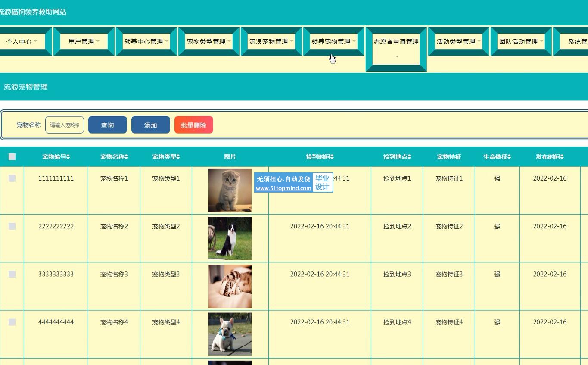Open 用户管理 dropdown menu
This screenshot has height=365, width=588.
[x=84, y=41]
